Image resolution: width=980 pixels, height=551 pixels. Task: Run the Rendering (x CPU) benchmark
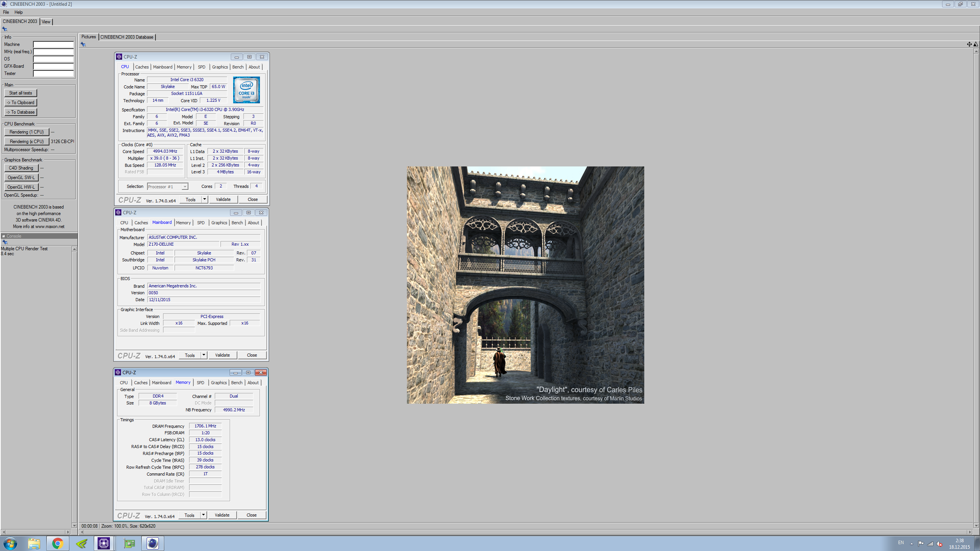pos(27,142)
